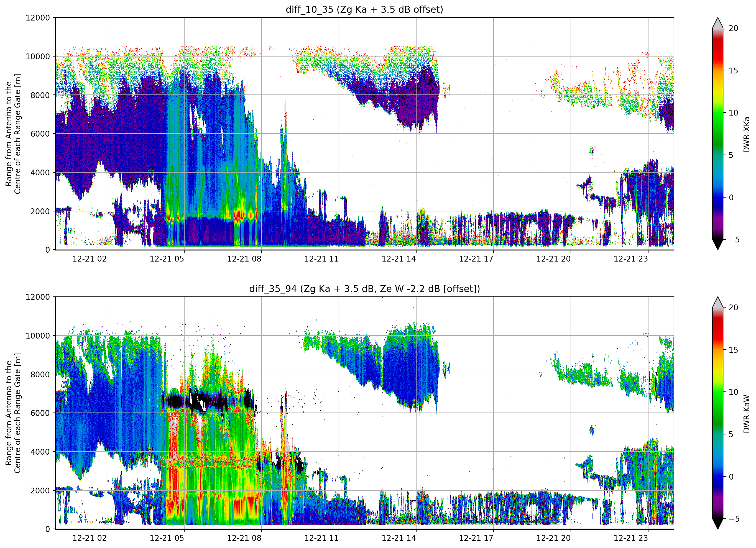756x548 pixels.
Task: Click the top colorbar tick label 10
Action: pos(733,113)
